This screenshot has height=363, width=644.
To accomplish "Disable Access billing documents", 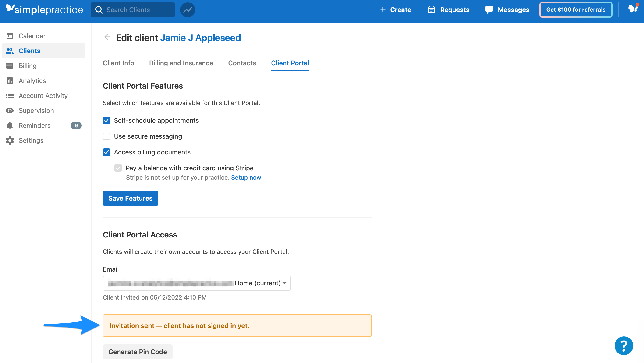I will (106, 152).
